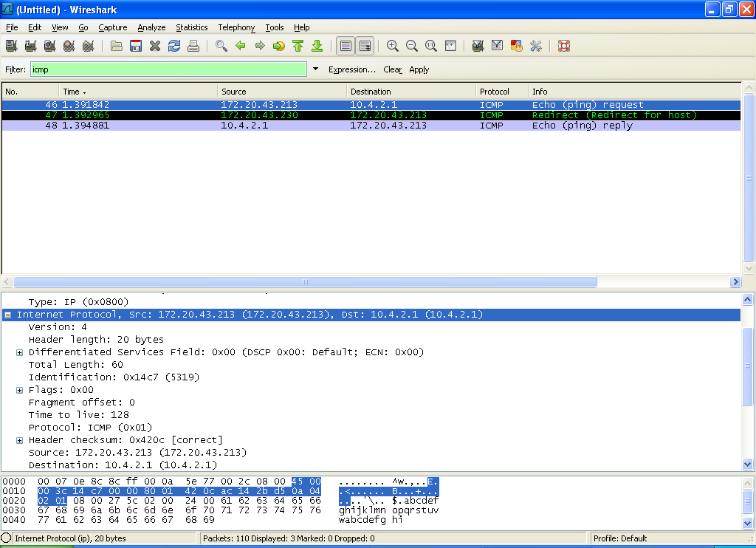The height and width of the screenshot is (548, 756).
Task: Expand the Header checksum node
Action: pyautogui.click(x=19, y=440)
